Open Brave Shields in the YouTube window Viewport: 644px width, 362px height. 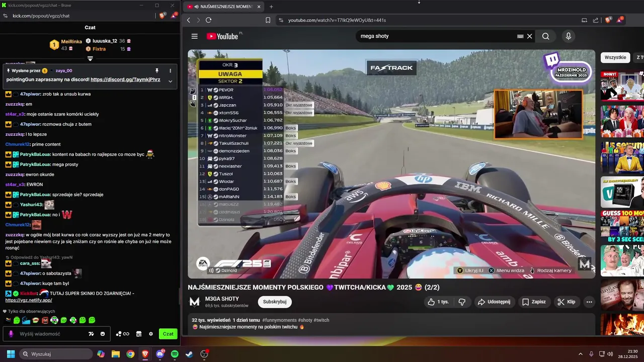pos(608,20)
